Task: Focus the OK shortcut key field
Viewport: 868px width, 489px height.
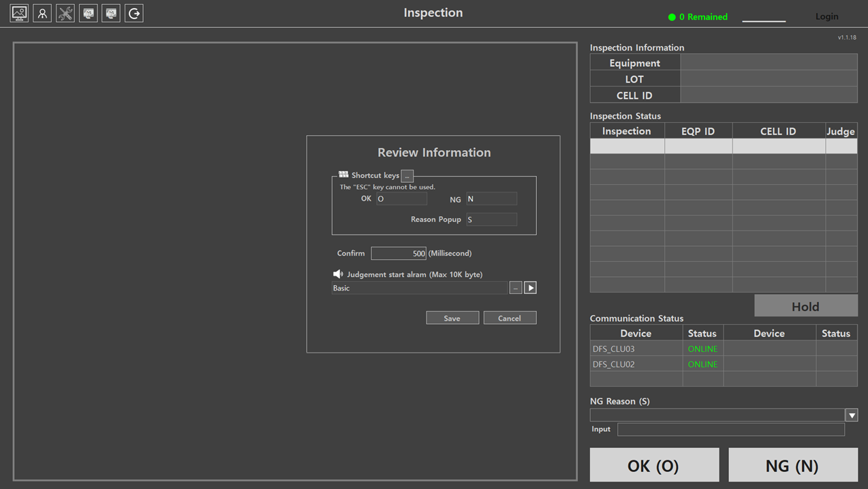Action: click(x=401, y=198)
